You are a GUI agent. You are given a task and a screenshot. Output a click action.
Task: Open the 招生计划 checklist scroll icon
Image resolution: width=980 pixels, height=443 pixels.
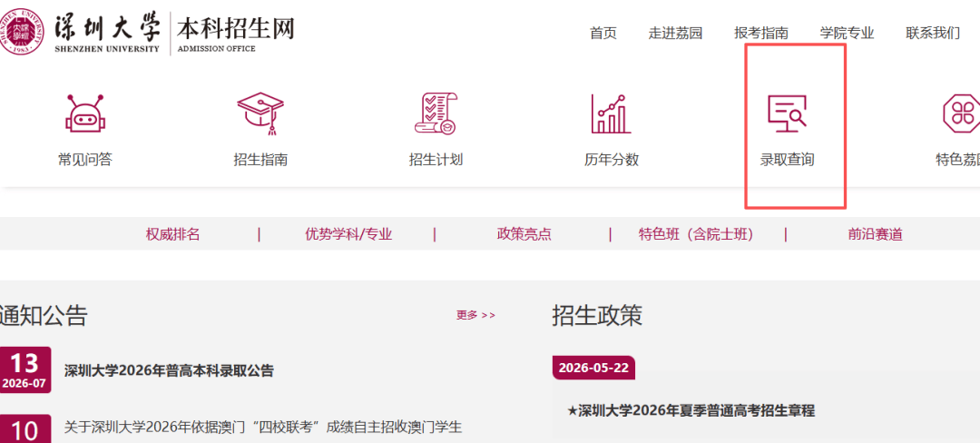436,113
